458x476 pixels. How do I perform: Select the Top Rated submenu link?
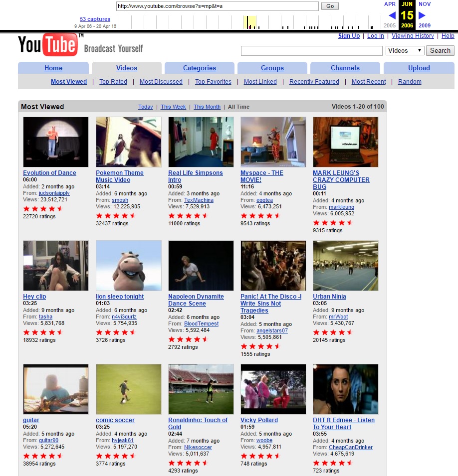pyautogui.click(x=113, y=82)
